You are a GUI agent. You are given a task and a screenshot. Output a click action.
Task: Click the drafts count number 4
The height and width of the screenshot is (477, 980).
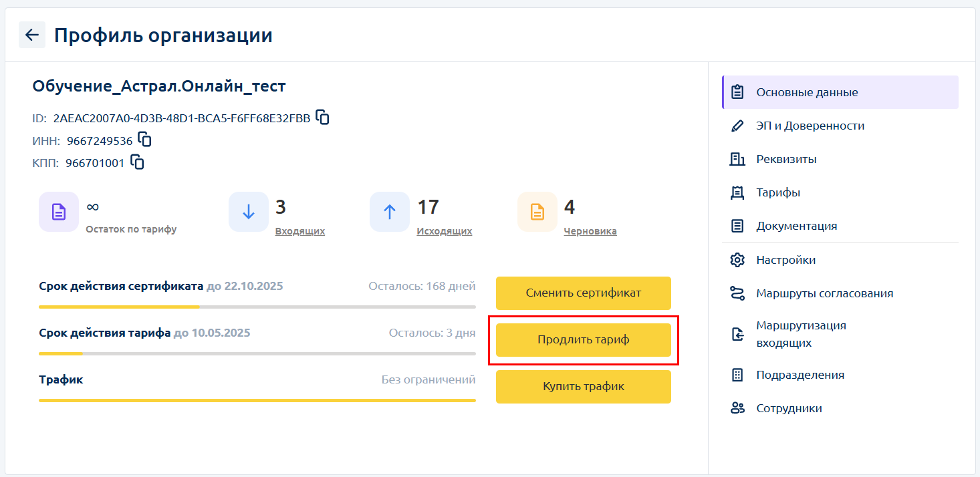(x=570, y=207)
